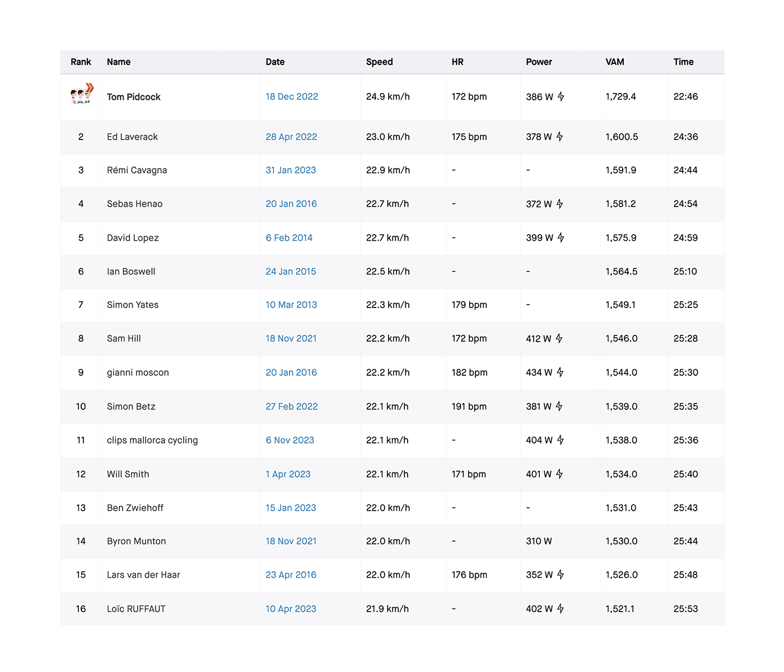Click the VAM column header
The image size is (784, 672).
(614, 62)
